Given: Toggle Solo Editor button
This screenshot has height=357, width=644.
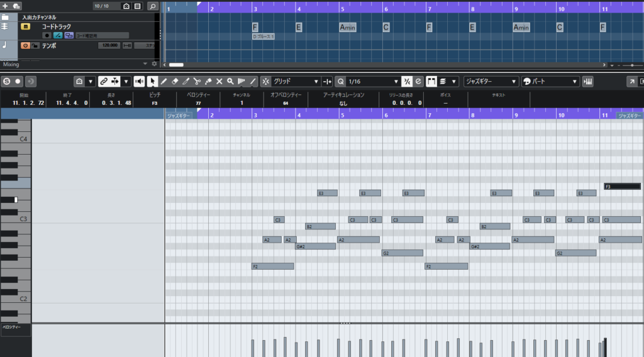Looking at the screenshot, I should (6, 82).
